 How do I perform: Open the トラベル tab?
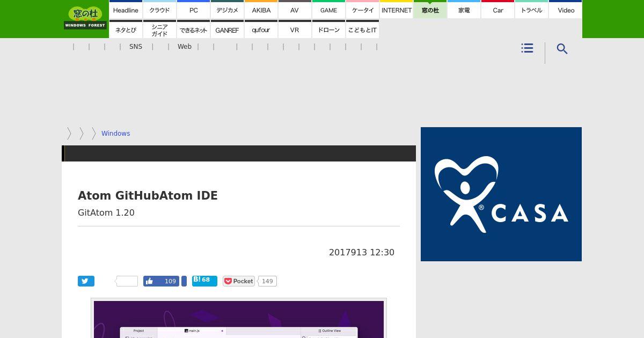coord(531,10)
